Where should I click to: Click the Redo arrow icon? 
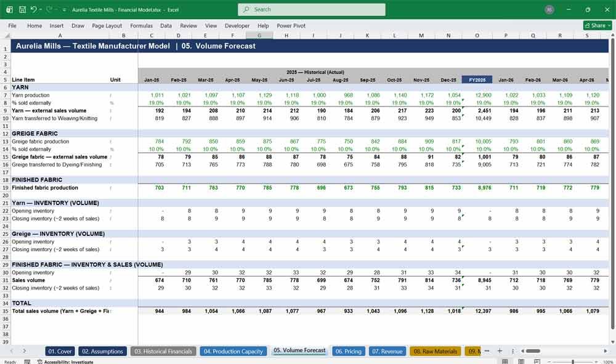coord(49,9)
